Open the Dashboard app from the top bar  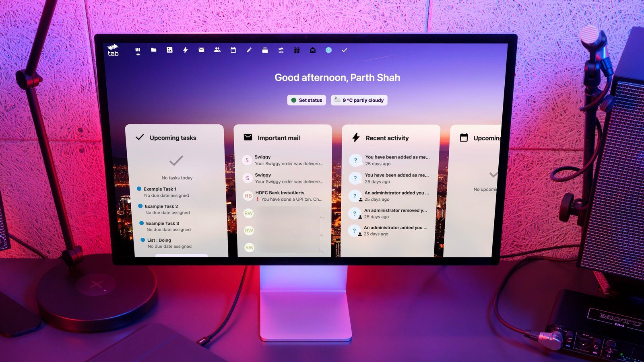pos(138,50)
